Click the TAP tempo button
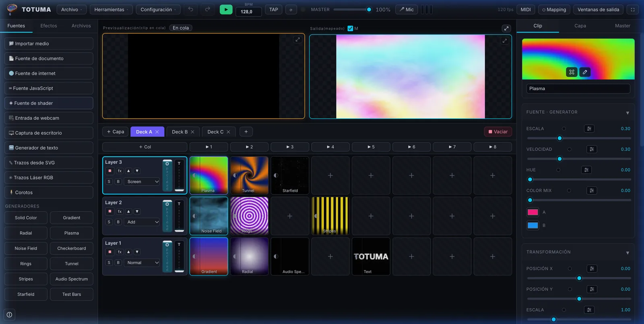Screen dimensions: 644x324 274,9
